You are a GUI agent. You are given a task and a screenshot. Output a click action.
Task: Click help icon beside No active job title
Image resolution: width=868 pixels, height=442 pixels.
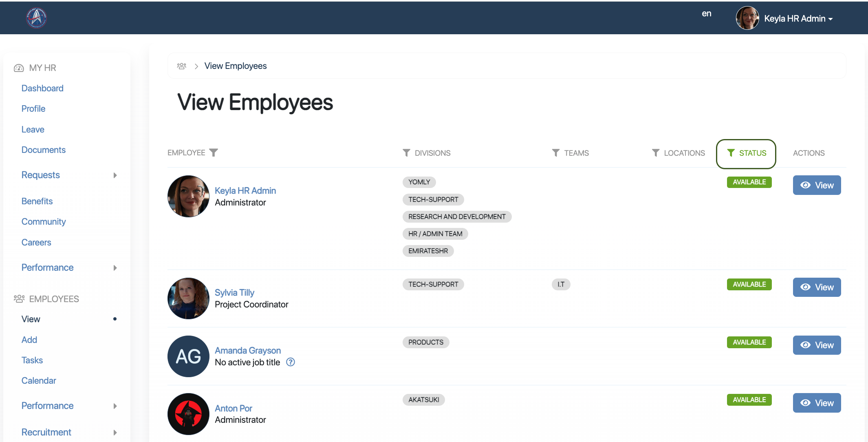(290, 362)
